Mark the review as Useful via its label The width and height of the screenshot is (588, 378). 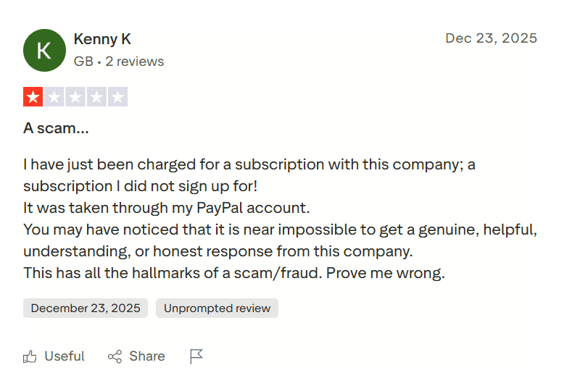pyautogui.click(x=65, y=356)
